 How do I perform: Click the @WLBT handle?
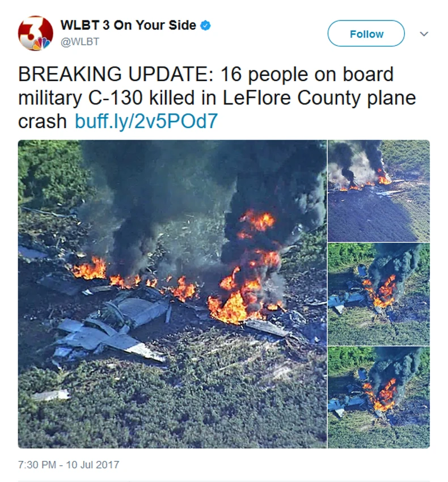click(80, 41)
